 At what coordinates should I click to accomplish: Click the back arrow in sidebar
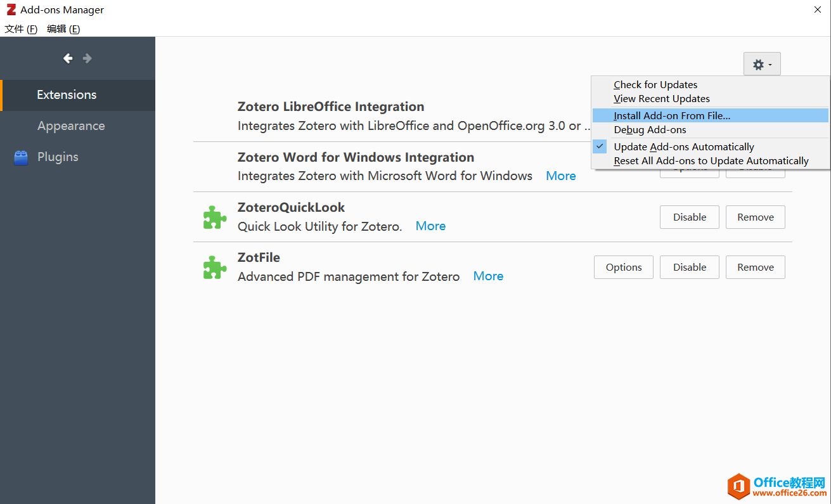pyautogui.click(x=68, y=58)
